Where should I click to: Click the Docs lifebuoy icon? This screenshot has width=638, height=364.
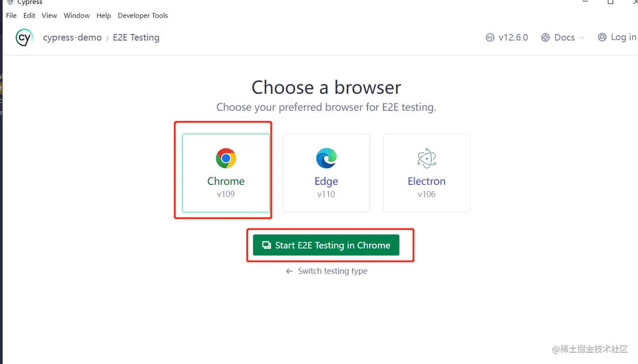click(546, 38)
